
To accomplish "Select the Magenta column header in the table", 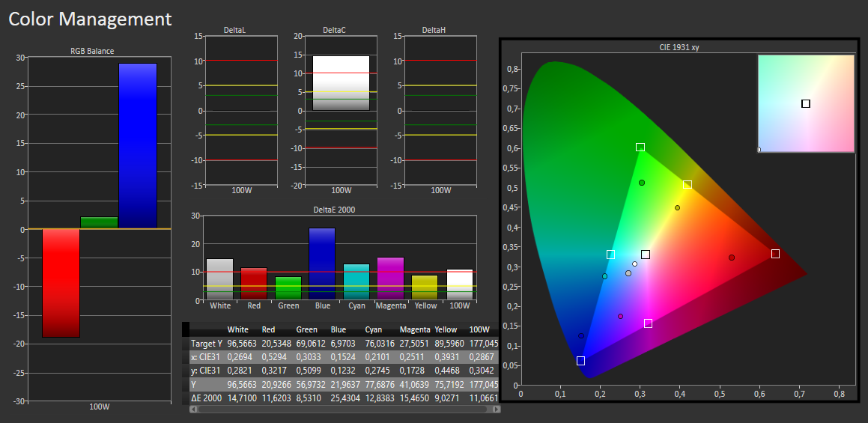I will [415, 329].
